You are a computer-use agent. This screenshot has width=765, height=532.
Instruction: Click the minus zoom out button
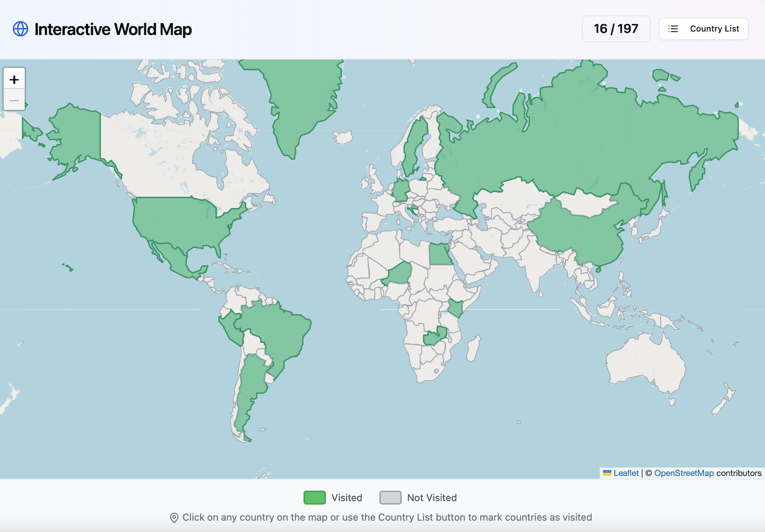point(14,100)
